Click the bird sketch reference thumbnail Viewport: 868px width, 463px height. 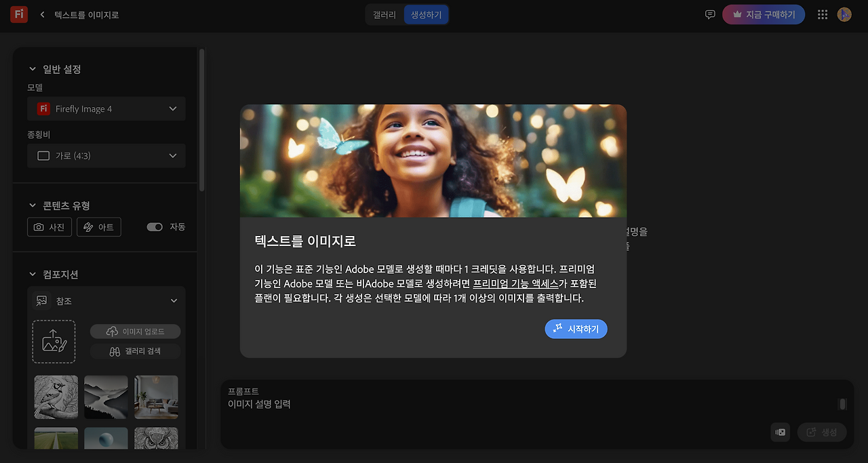point(56,397)
